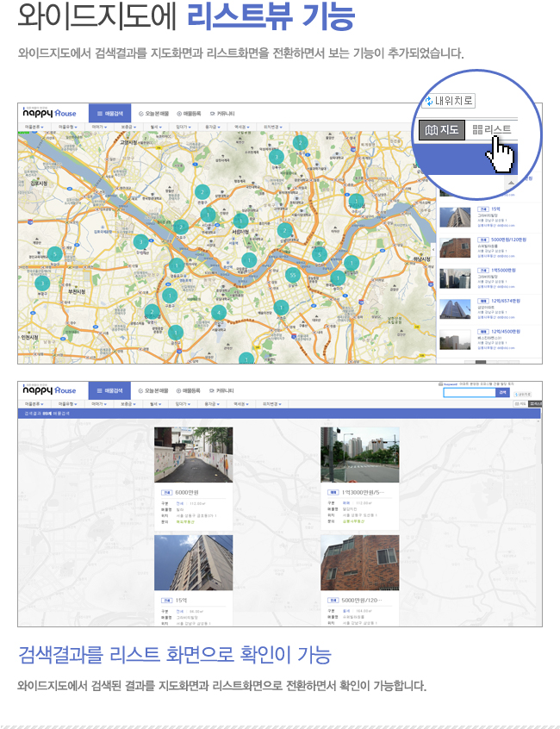This screenshot has height=729, width=560.
Task: Open the 6000만원 listing photo in list view
Action: [193, 455]
